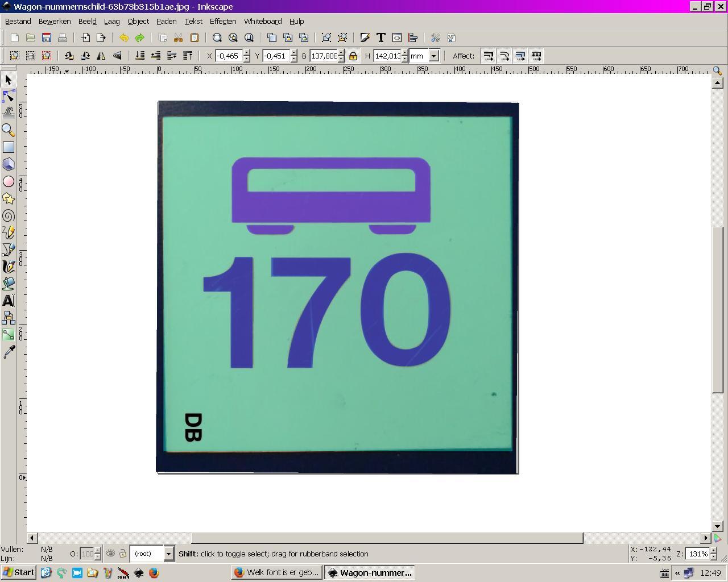
Task: Select the arrow Selector tool
Action: point(9,80)
